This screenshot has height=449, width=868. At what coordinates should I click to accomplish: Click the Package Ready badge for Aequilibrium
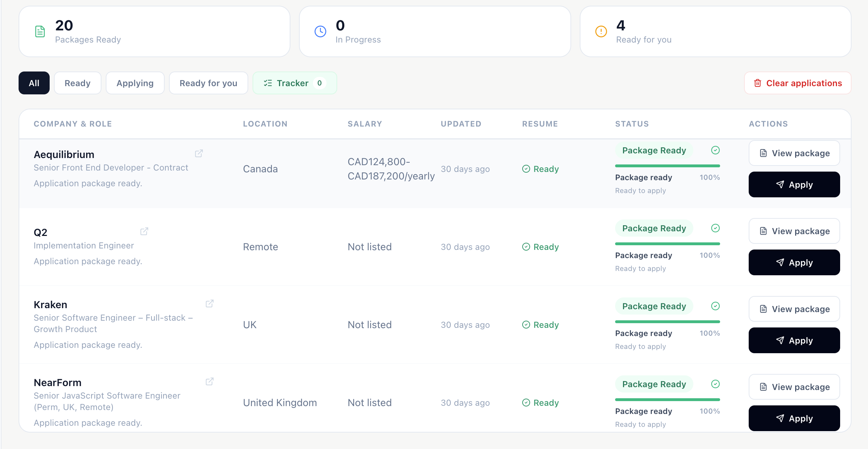(x=654, y=150)
